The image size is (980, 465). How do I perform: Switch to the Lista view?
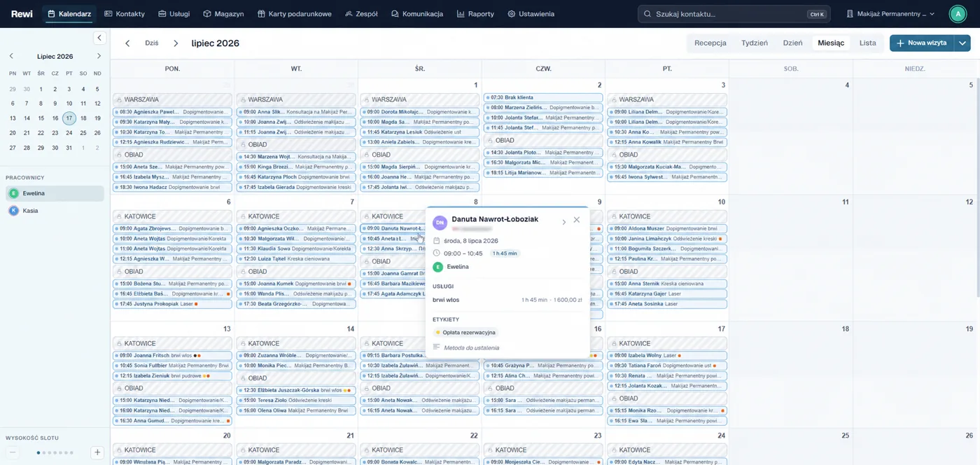pyautogui.click(x=868, y=43)
